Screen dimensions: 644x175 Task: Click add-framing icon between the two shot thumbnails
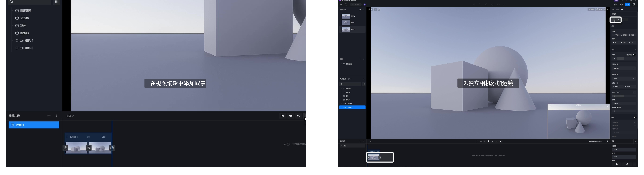click(x=89, y=148)
